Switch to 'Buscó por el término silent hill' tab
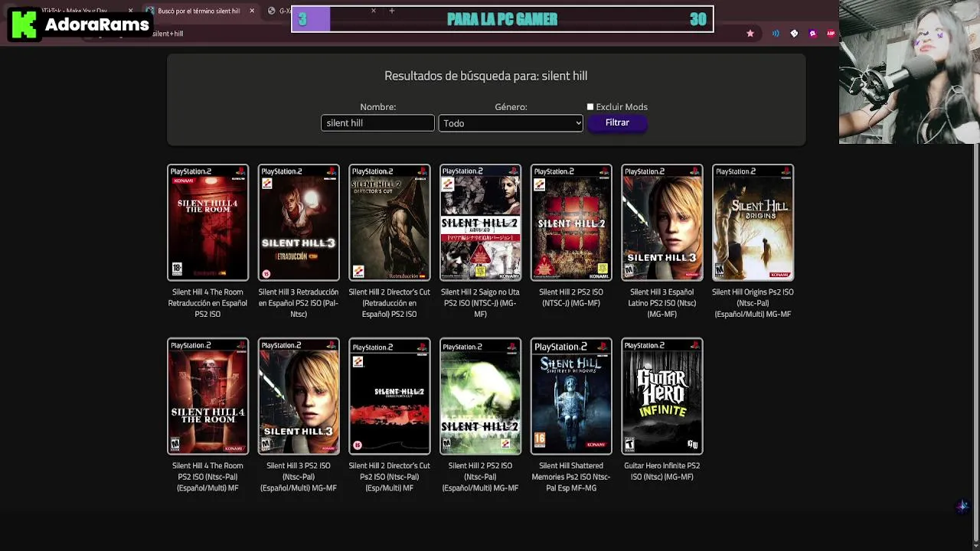This screenshot has height=551, width=980. [x=199, y=11]
